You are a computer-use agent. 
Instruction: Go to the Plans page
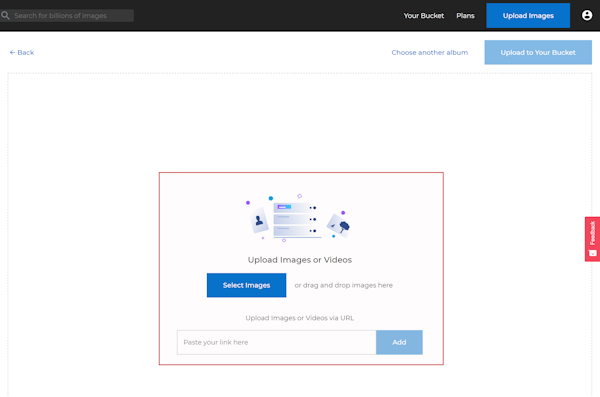[x=465, y=16]
